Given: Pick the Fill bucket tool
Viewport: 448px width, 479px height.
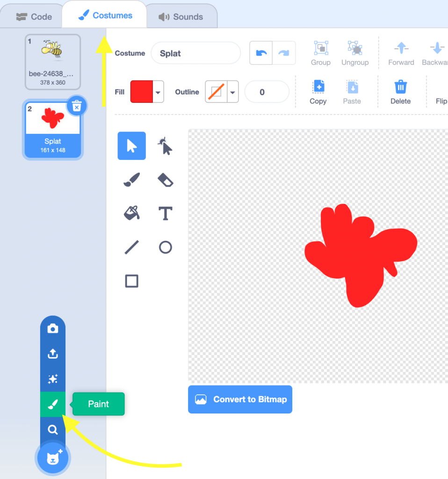Looking at the screenshot, I should coord(131,213).
